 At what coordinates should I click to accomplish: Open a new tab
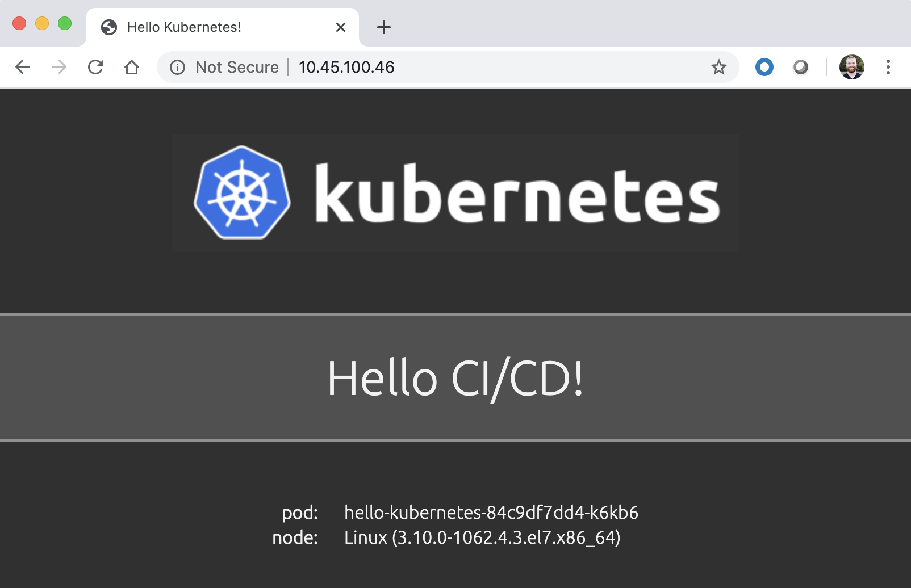(384, 27)
